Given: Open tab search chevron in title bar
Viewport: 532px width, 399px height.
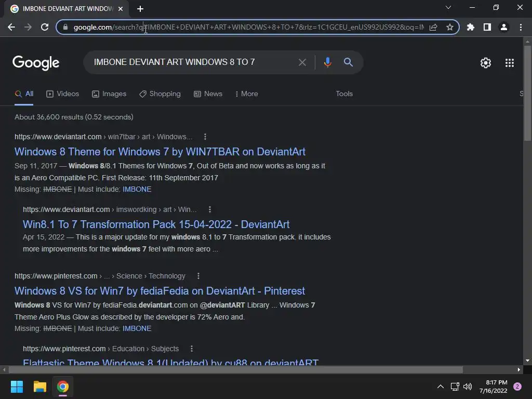Looking at the screenshot, I should (x=448, y=7).
